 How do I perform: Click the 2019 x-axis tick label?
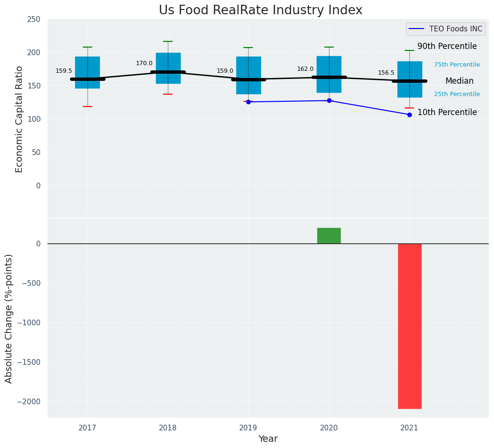click(248, 428)
